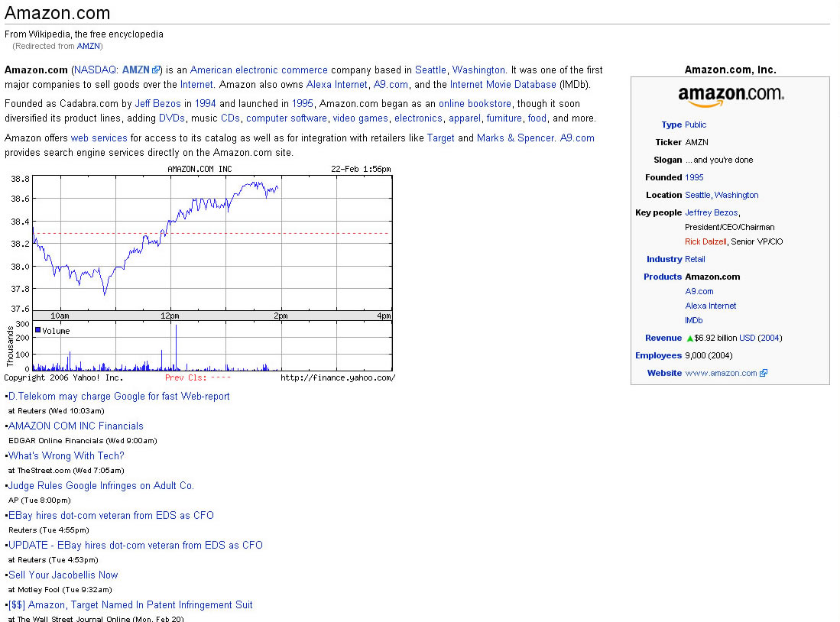
Task: Click the external link icon beside AMZN
Action: coord(156,70)
